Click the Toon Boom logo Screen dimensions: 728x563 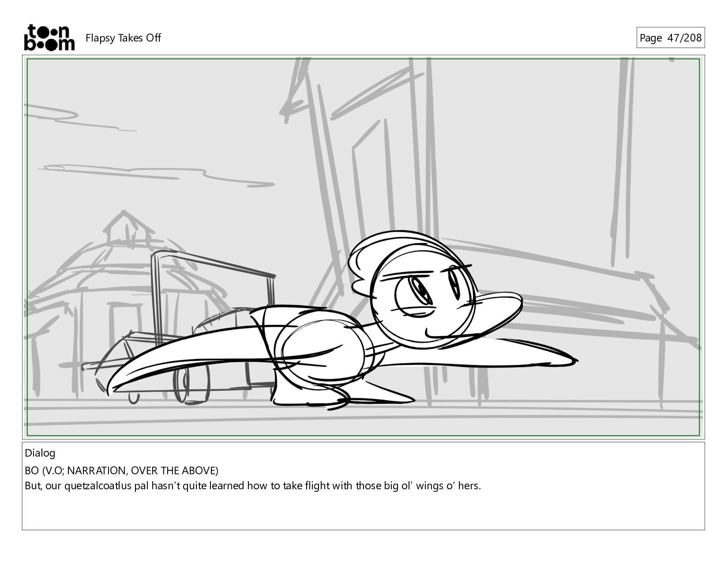click(49, 38)
